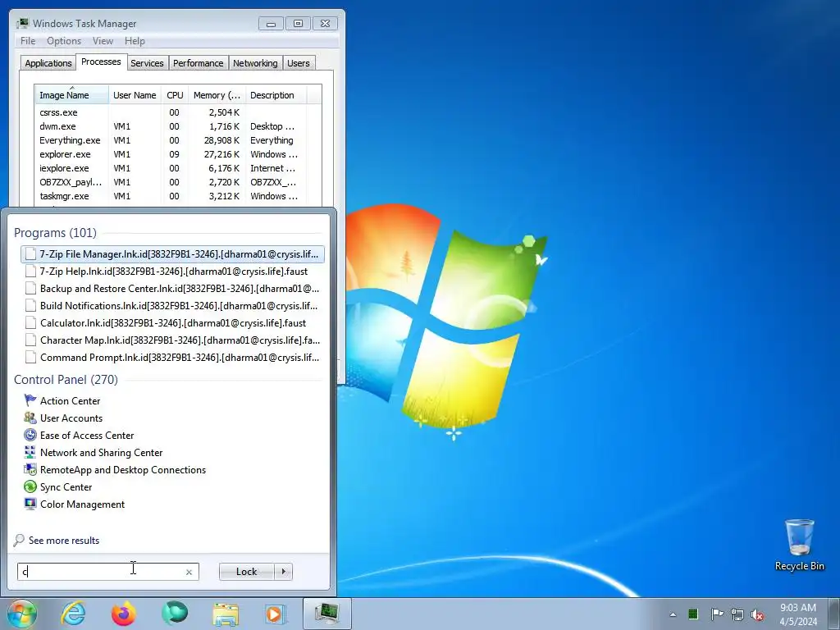Open the teal globe taskbar application
The image size is (840, 630).
click(175, 614)
